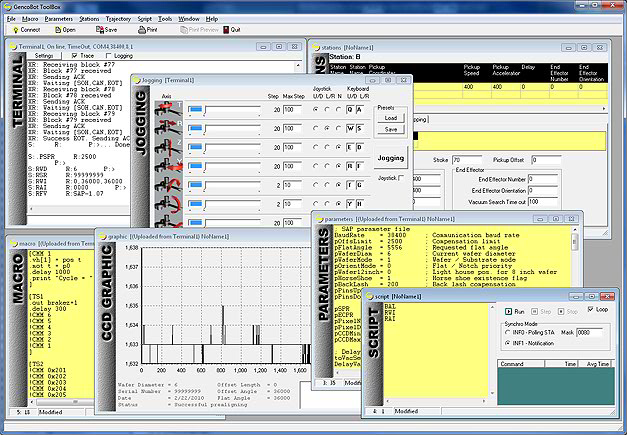Click the T axis jog slider
This screenshot has width=627, height=435.
coord(224,110)
